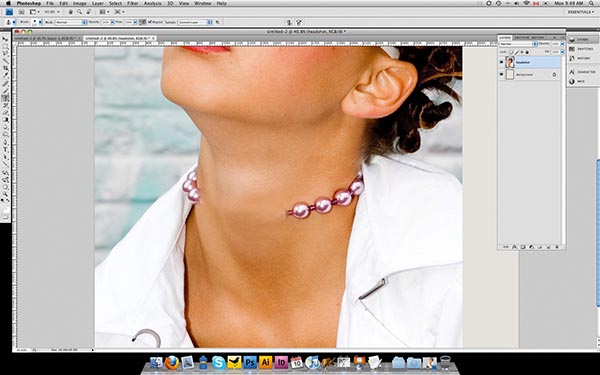The width and height of the screenshot is (600, 375).
Task: Open the Layer menu
Action: tap(98, 3)
